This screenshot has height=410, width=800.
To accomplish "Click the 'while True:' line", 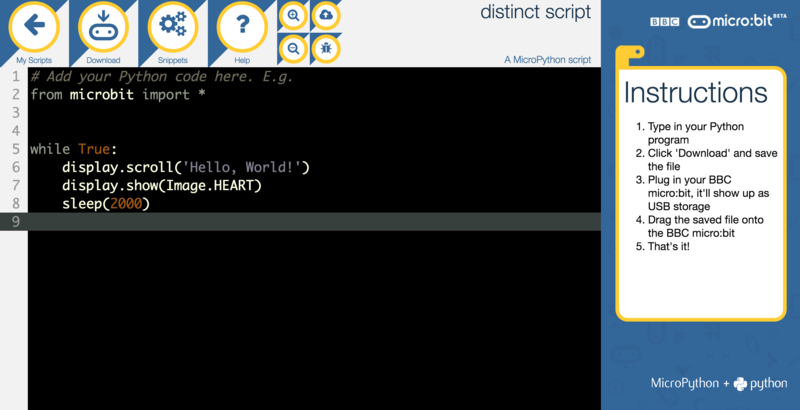I will 73,149.
